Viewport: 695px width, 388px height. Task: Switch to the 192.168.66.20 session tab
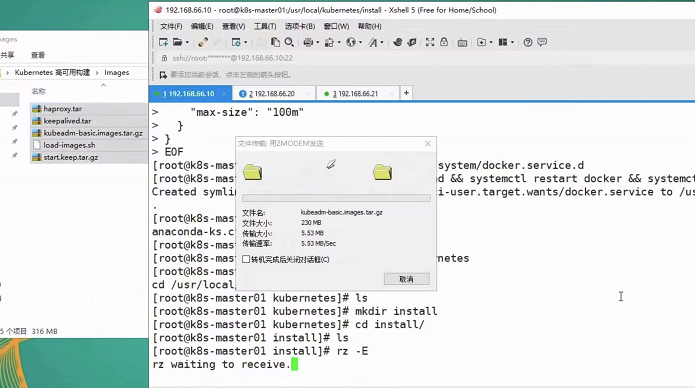click(272, 94)
